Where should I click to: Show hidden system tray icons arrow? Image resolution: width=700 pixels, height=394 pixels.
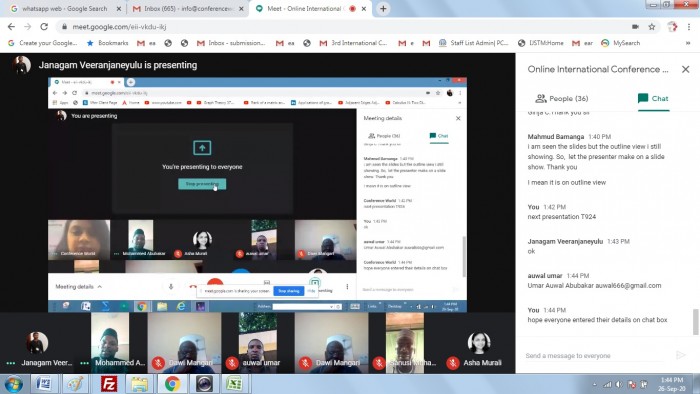594,385
